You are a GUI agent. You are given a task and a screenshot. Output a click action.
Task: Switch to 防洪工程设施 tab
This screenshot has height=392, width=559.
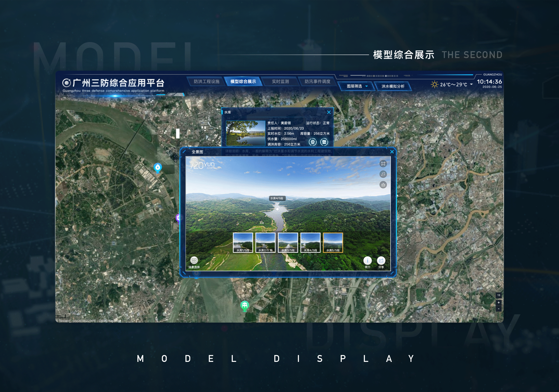pyautogui.click(x=207, y=81)
